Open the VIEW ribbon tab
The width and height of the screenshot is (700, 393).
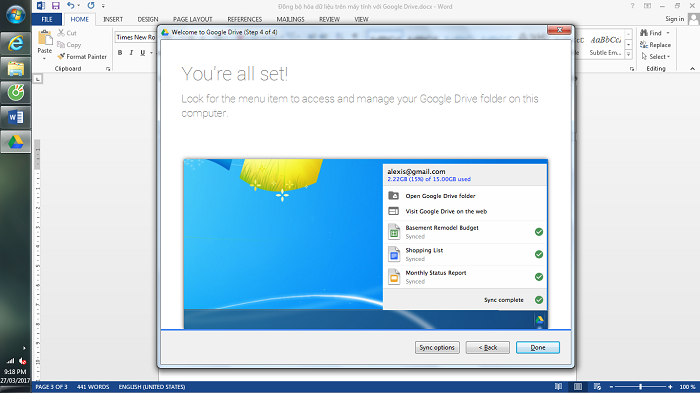(362, 19)
